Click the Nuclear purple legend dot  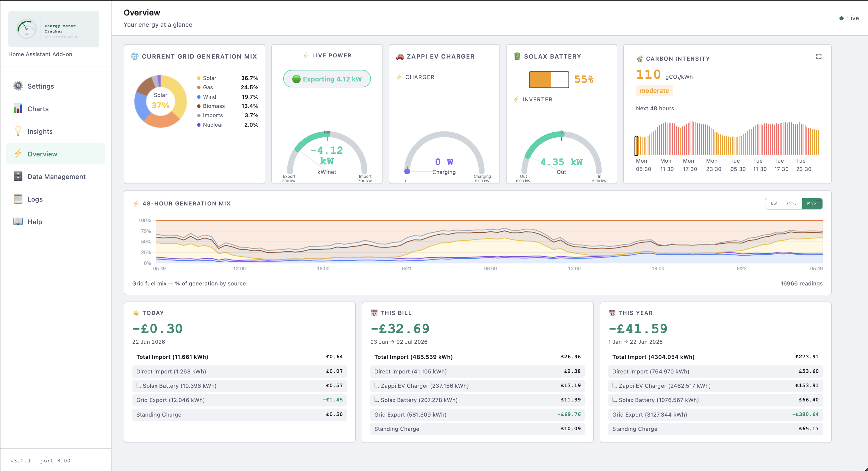point(199,125)
